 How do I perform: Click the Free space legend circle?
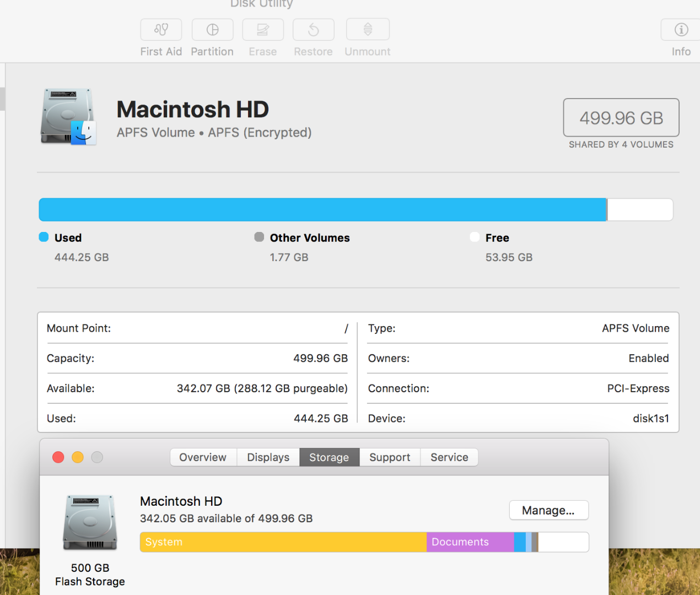pos(474,237)
